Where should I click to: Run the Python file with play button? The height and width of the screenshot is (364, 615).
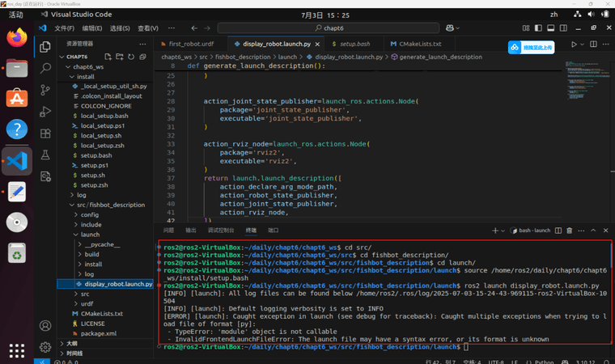click(x=574, y=44)
